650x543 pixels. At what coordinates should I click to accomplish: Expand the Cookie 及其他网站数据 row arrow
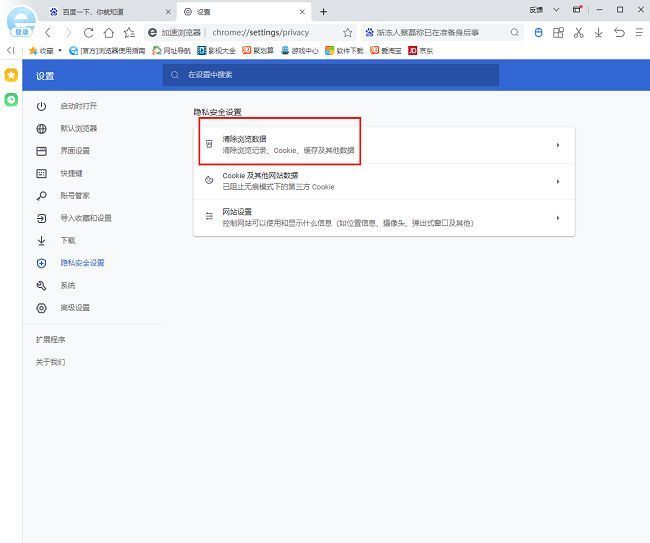[557, 181]
